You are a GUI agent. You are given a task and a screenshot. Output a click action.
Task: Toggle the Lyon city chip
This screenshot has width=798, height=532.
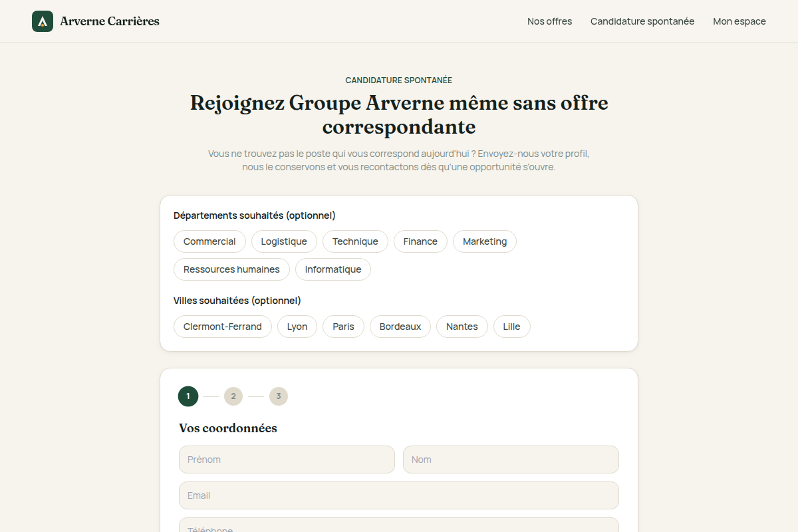[x=297, y=327]
